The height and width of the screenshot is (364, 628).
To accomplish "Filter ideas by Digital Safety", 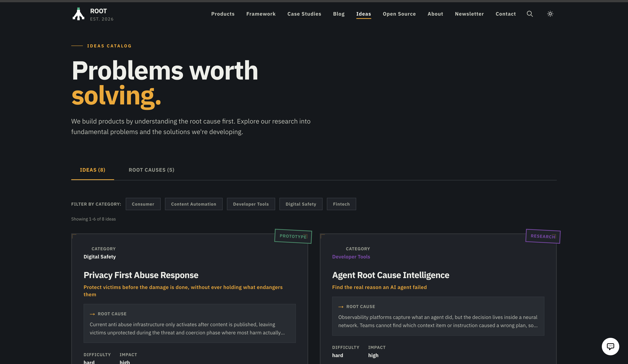I will [301, 204].
